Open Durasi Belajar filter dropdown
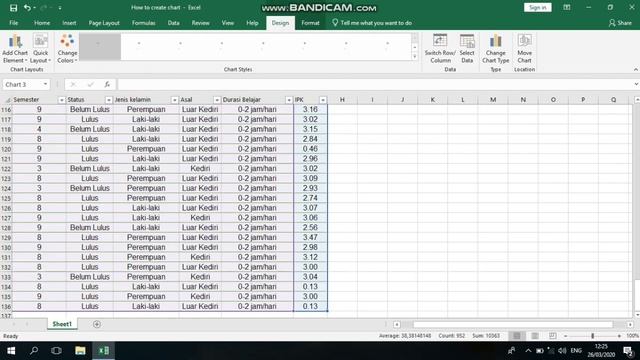The image size is (640, 360). 289,100
